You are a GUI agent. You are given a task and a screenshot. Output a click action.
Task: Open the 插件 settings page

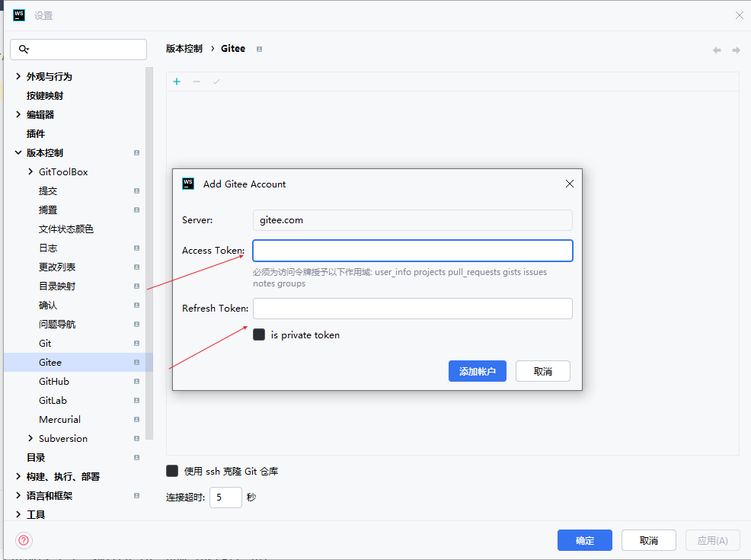pos(36,133)
